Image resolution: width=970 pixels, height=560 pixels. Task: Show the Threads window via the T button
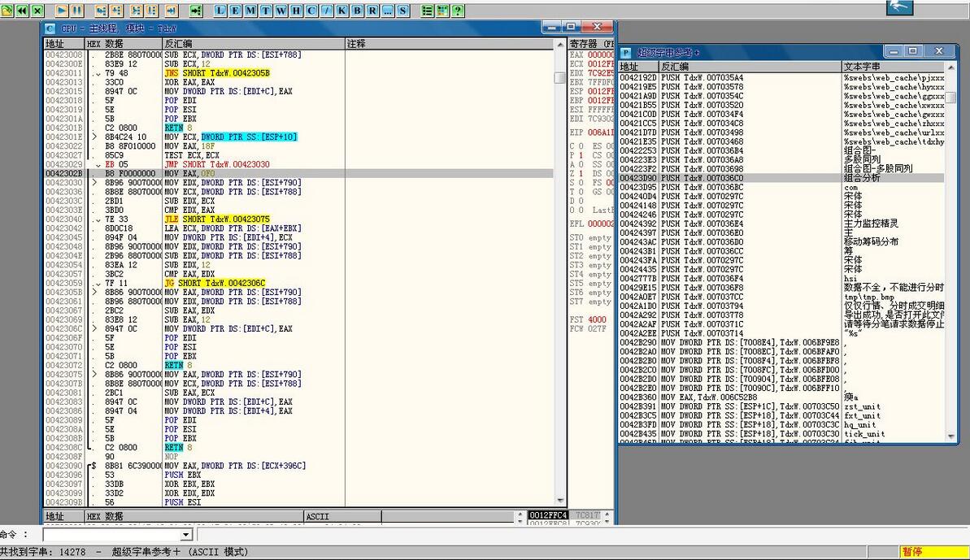pos(266,11)
